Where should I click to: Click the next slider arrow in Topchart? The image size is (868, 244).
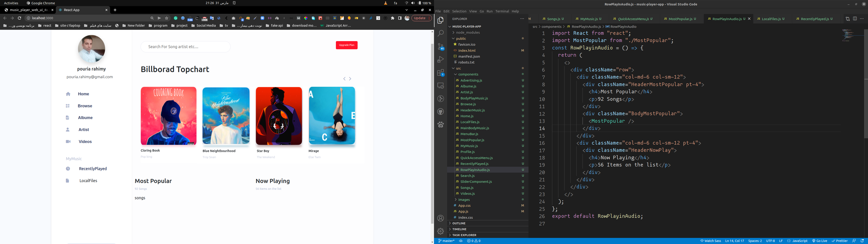350,79
